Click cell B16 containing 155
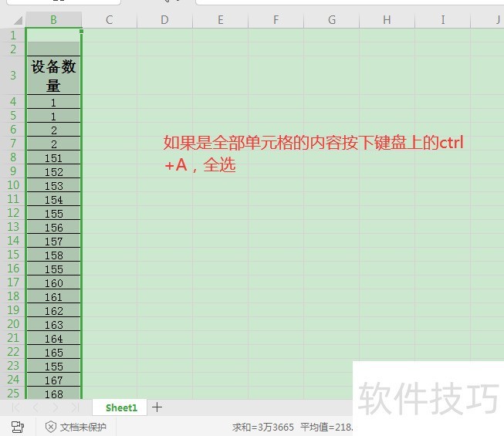 click(x=54, y=269)
